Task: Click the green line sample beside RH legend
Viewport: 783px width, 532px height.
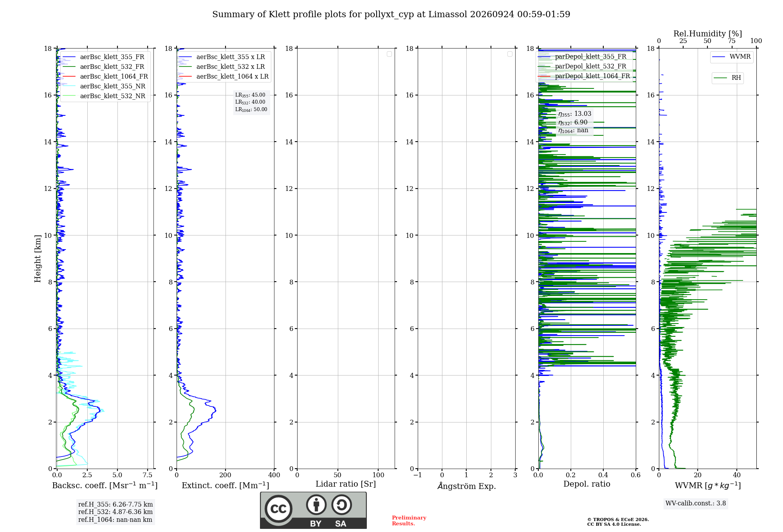Action: click(720, 78)
